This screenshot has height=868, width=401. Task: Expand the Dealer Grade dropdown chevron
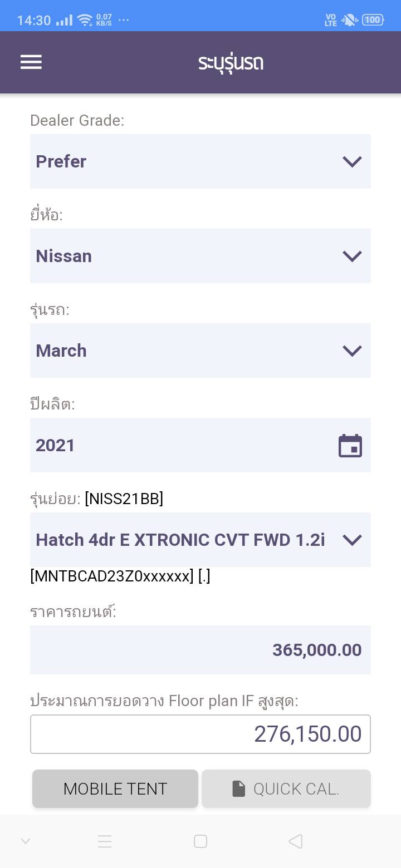tap(352, 161)
